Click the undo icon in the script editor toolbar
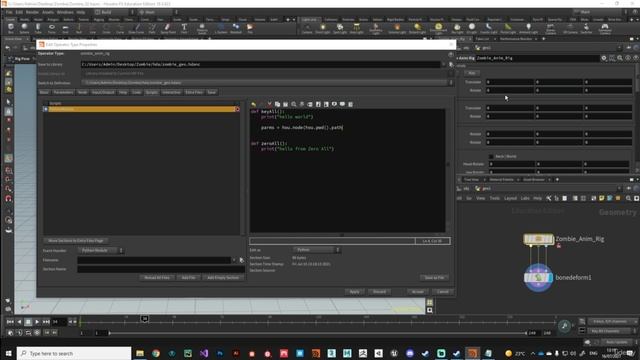The width and height of the screenshot is (640, 360). pos(253,104)
